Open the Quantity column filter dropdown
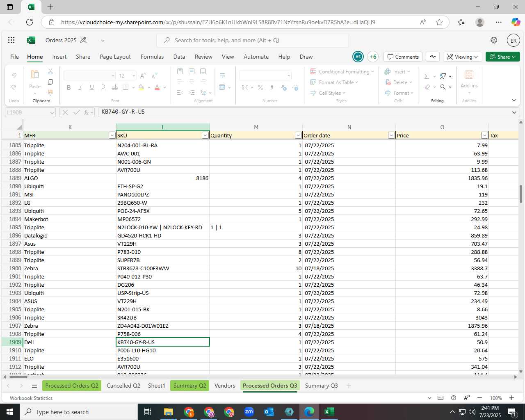The height and width of the screenshot is (420, 525). tap(298, 135)
